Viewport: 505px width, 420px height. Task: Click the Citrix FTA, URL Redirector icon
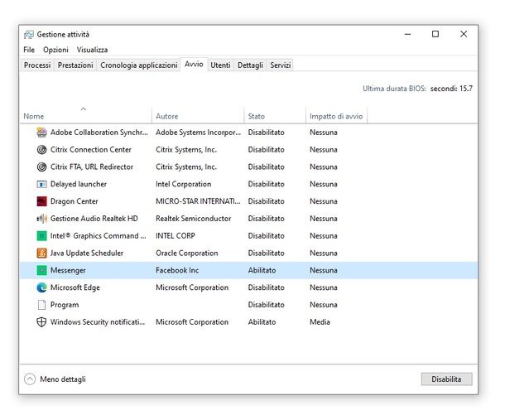click(x=41, y=167)
